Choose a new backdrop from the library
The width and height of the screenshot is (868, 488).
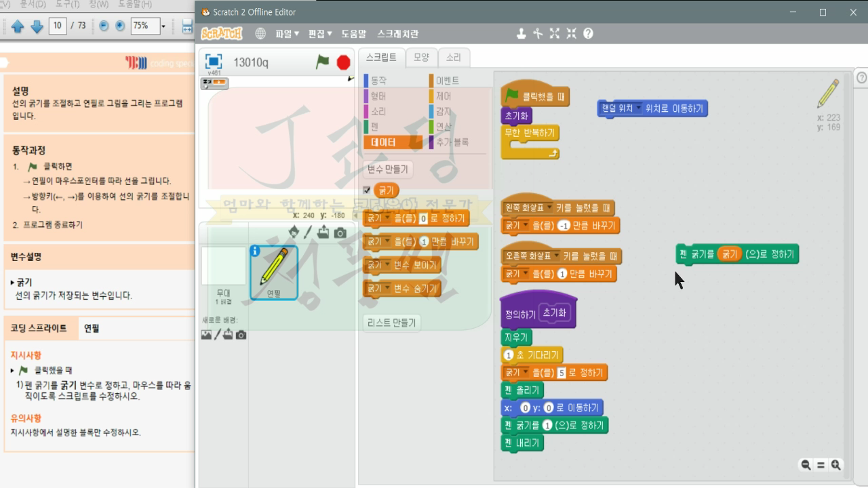[x=206, y=335]
